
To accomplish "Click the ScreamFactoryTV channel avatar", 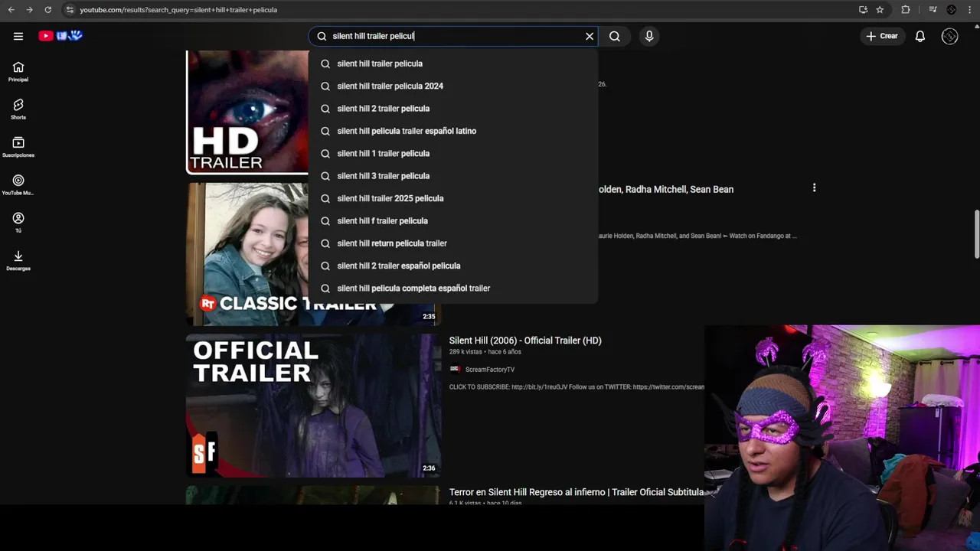I will tap(456, 370).
